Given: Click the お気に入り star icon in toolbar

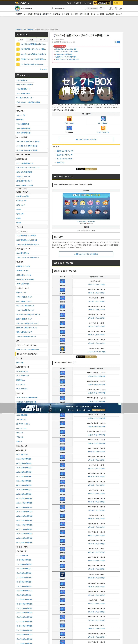Looking at the screenshot, I should point(111,8).
